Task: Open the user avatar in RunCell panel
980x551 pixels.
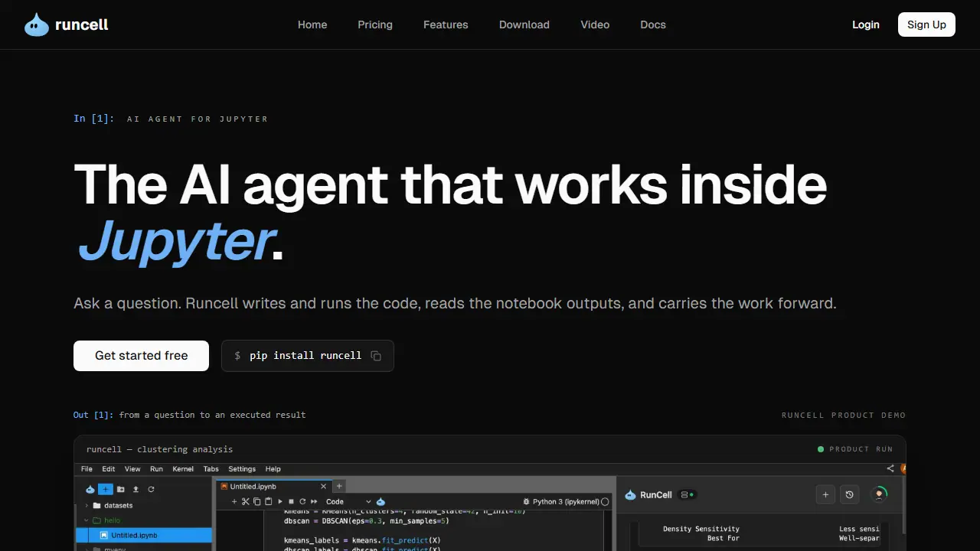Action: 880,494
